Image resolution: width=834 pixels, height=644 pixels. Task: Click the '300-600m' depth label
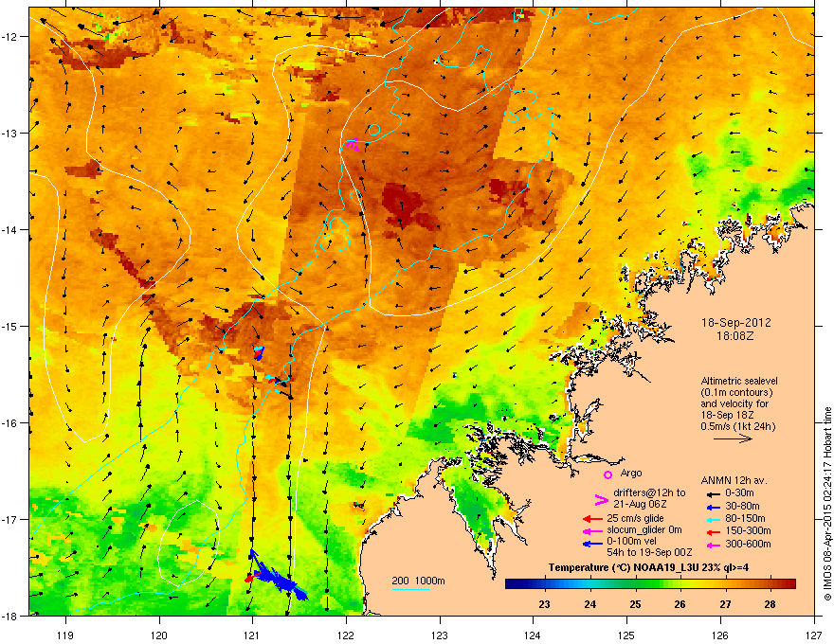coord(748,545)
